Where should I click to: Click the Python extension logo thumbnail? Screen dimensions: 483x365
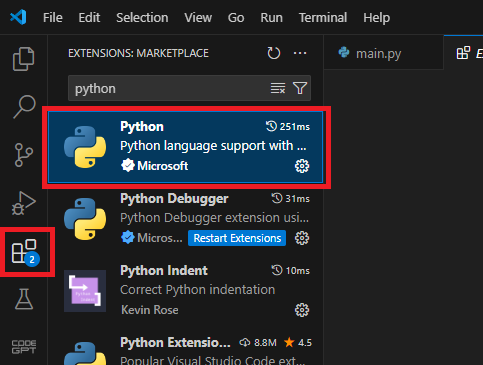pos(85,147)
